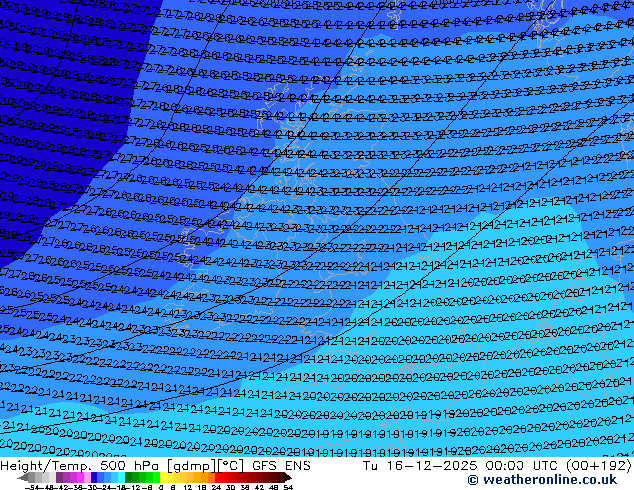The width and height of the screenshot is (634, 490).
Task: Select the cyan legend swatch near -18
Action: coord(121,477)
